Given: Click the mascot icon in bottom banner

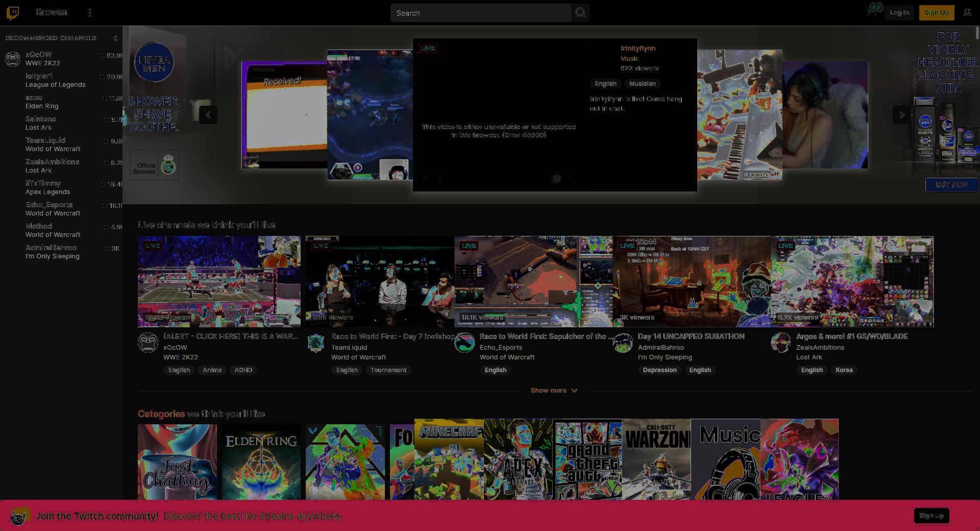Looking at the screenshot, I should [x=19, y=517].
